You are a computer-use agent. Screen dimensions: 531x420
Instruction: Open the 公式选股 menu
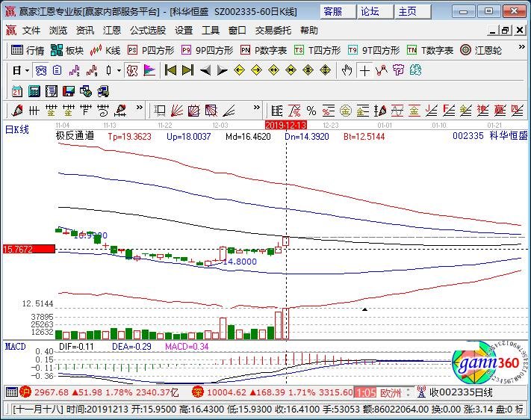148,31
